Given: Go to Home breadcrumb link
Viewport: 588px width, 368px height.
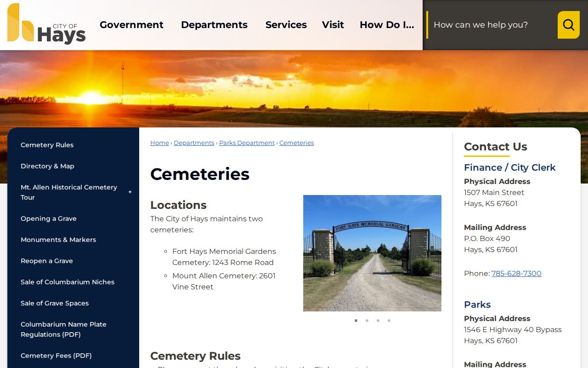Looking at the screenshot, I should pyautogui.click(x=159, y=143).
